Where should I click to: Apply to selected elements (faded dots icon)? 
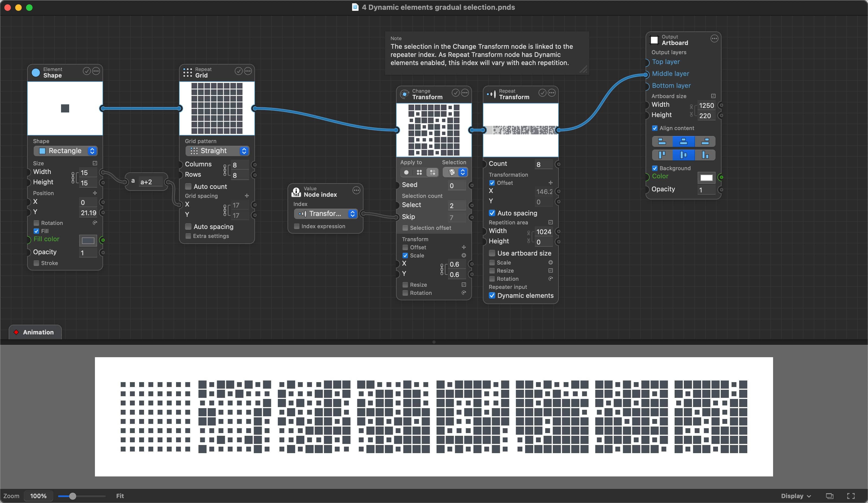pos(432,172)
